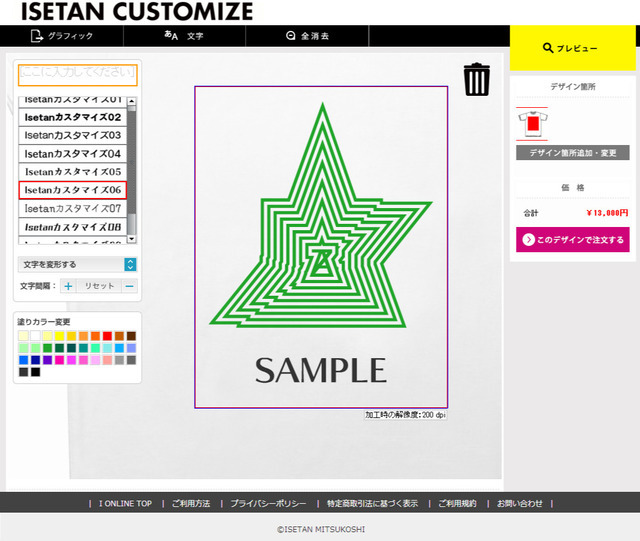Select font Isetanカスタマイズ04
Viewport: 640px width, 541px height.
pyautogui.click(x=73, y=154)
